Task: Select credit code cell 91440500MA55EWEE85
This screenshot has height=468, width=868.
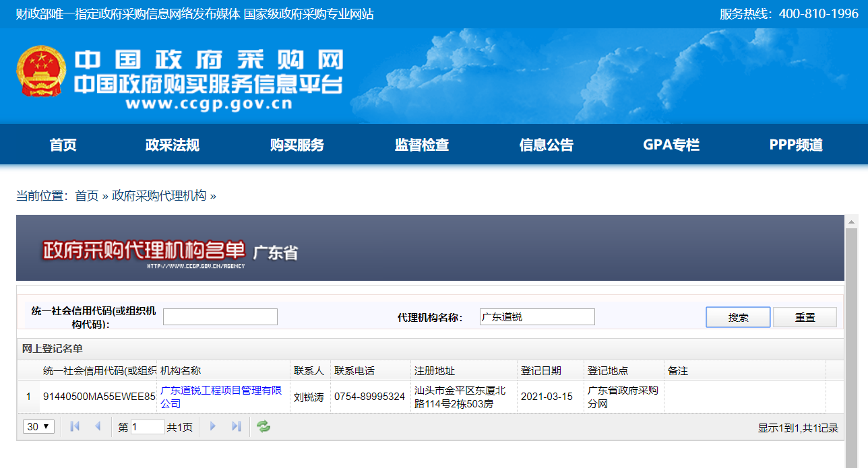Action: pos(99,397)
